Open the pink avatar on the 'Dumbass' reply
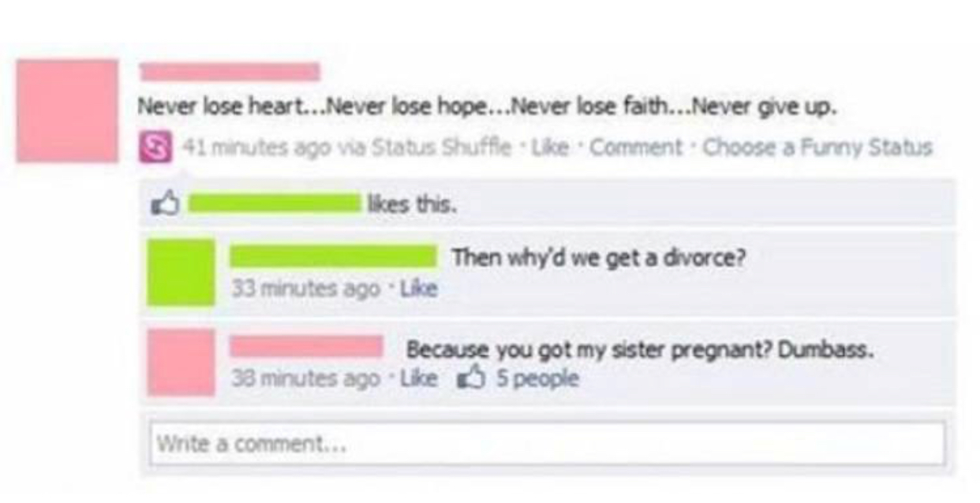Screen dimensions: 980x503 [x=181, y=362]
